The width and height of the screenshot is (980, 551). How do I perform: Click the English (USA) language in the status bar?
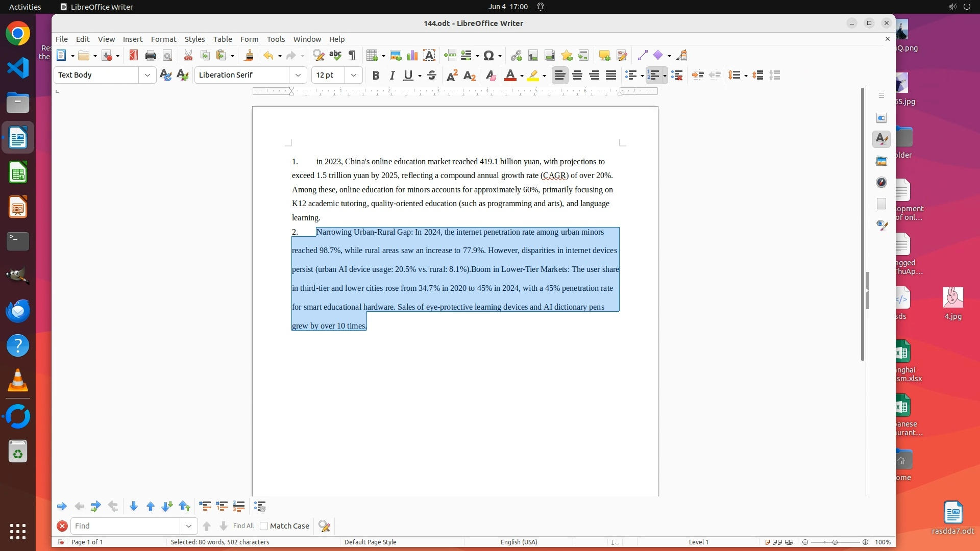[x=519, y=542]
